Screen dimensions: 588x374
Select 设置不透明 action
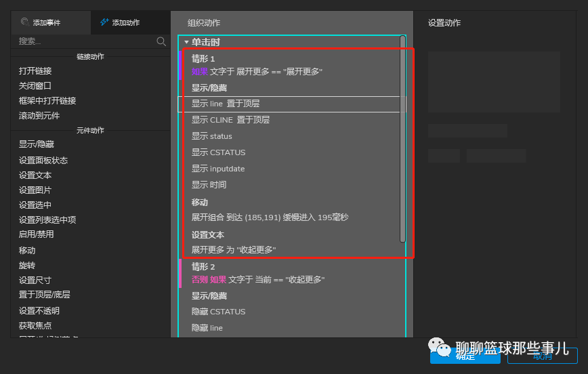(39, 310)
